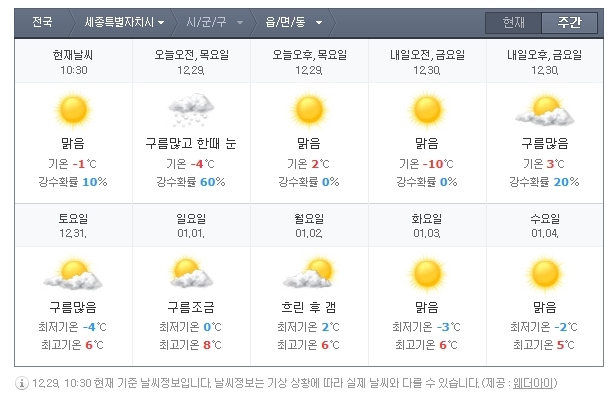
Task: Click the sun icon for 내일오전 금요일
Action: pyautogui.click(x=427, y=111)
